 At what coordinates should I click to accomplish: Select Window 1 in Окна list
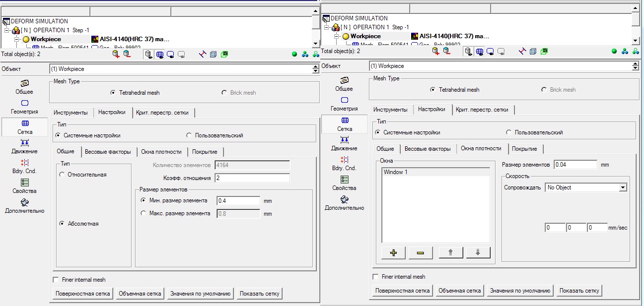[435, 172]
